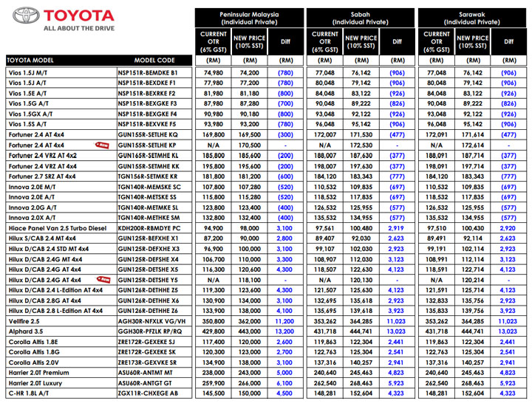Viewport: 532px width, 409px height.
Task: Click the red NEW tag beside Hilux Y5 row
Action: click(x=103, y=280)
